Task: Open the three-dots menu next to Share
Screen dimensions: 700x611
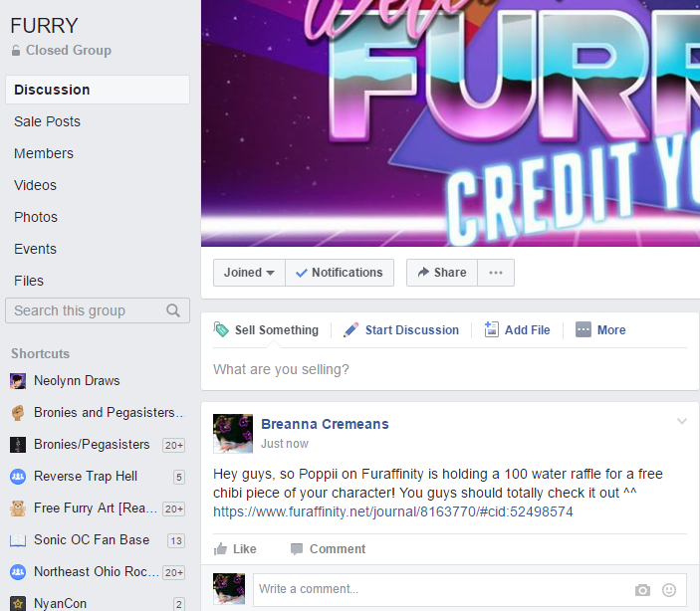Action: [x=496, y=273]
